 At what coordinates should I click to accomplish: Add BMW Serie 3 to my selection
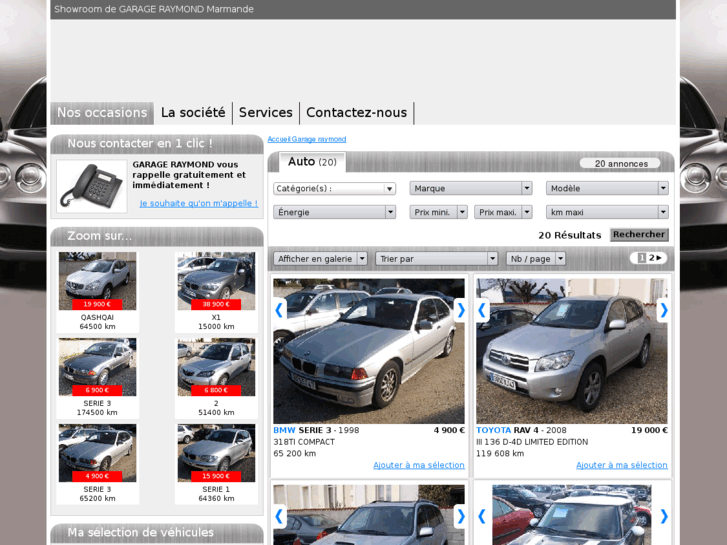point(418,465)
